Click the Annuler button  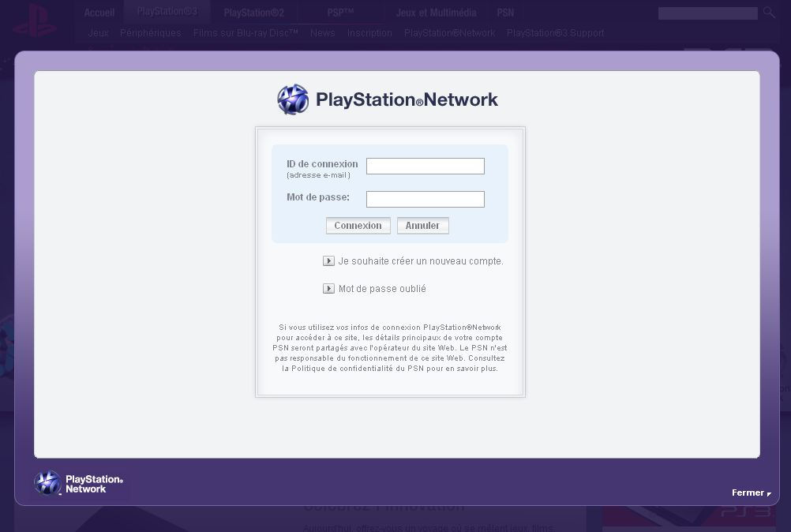423,226
